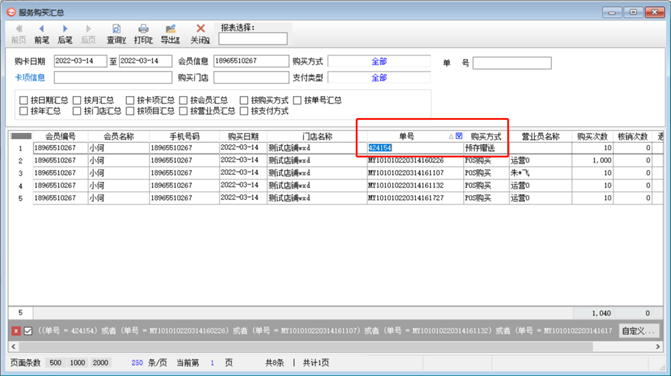
Task: Sort by 购买日期 column header
Action: 243,136
